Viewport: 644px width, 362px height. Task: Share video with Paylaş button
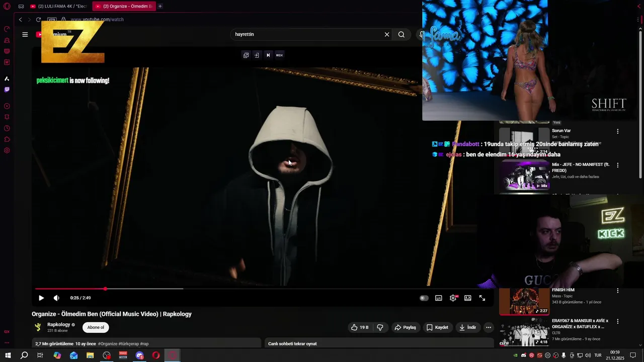(406, 327)
